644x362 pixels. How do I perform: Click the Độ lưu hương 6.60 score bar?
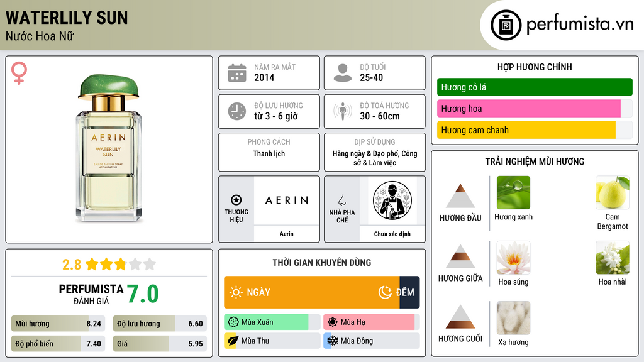pyautogui.click(x=160, y=324)
